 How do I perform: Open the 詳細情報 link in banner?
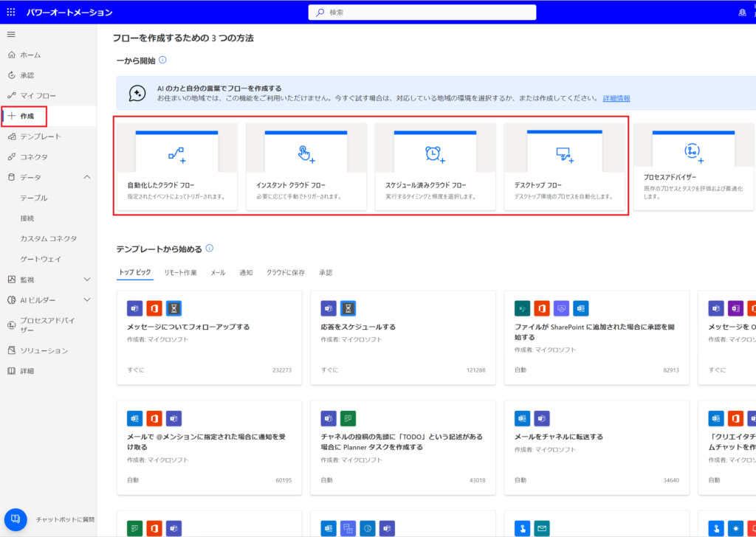[616, 98]
